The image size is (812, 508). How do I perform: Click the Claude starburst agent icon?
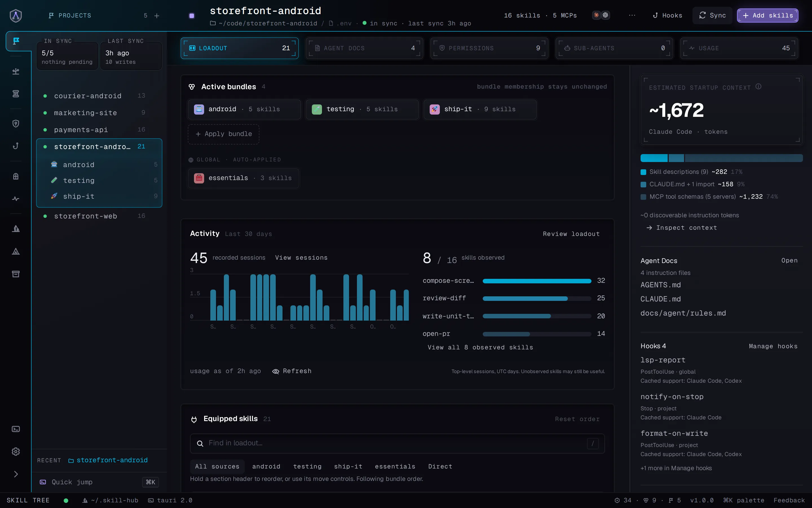pos(596,15)
